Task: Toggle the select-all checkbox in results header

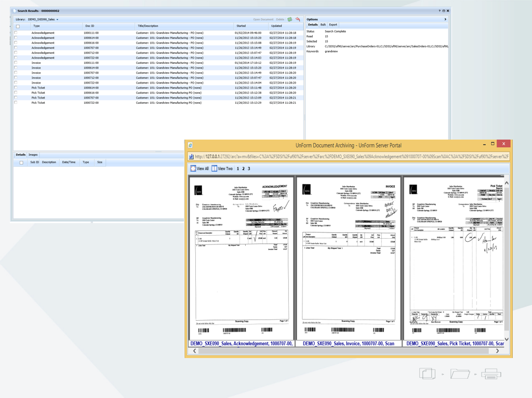Action: pos(18,26)
